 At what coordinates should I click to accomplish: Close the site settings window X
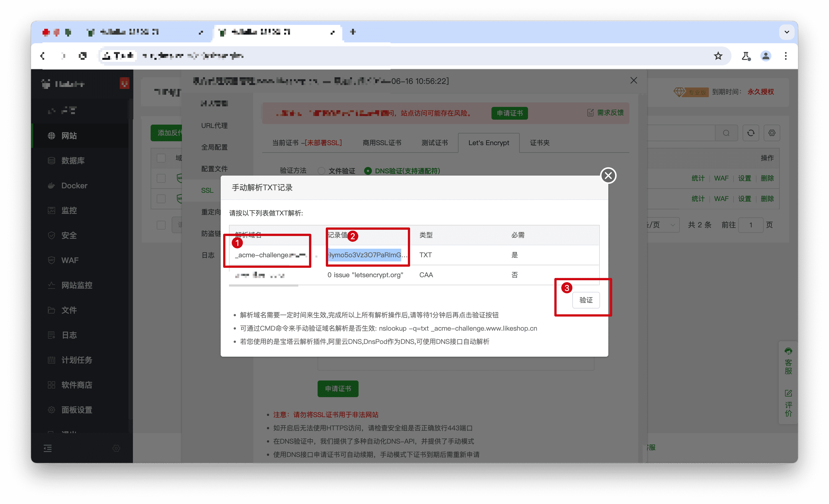point(633,80)
